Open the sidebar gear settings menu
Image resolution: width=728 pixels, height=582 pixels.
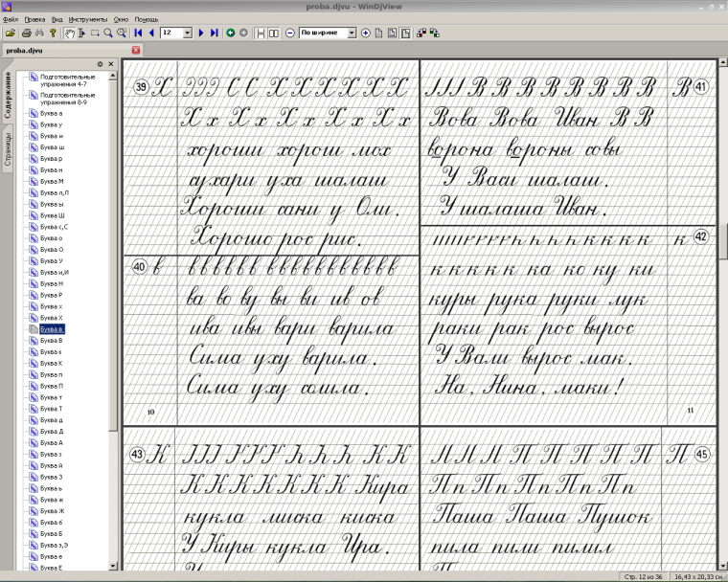point(100,64)
